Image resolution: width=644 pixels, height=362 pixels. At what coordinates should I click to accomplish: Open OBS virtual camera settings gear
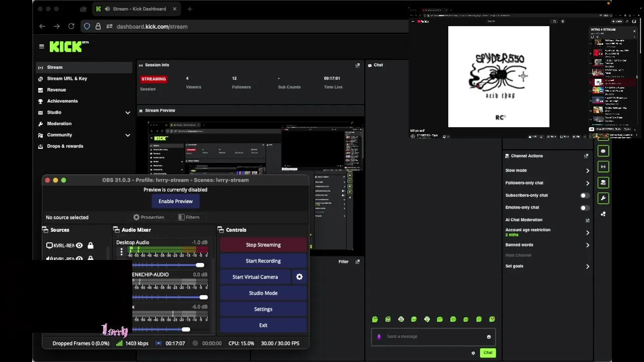click(x=299, y=277)
